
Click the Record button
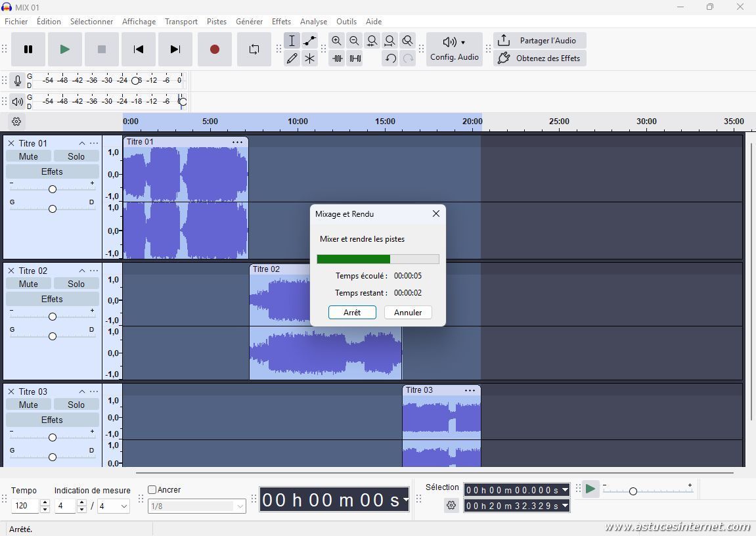pyautogui.click(x=214, y=49)
